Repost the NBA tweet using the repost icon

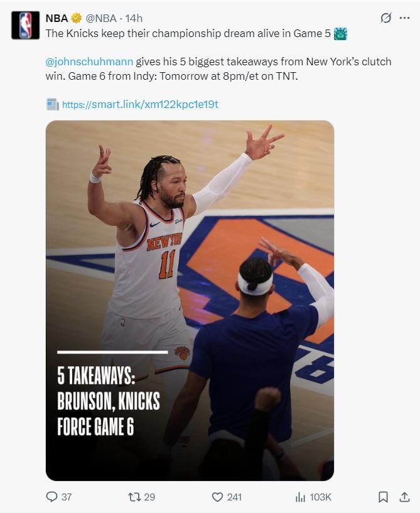134,497
